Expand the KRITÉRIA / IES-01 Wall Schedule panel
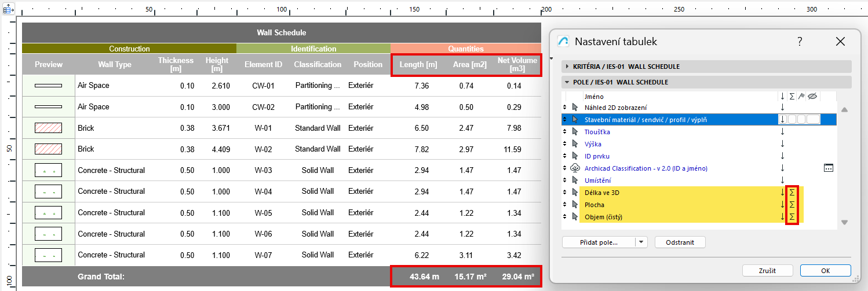The image size is (868, 291). tap(568, 67)
